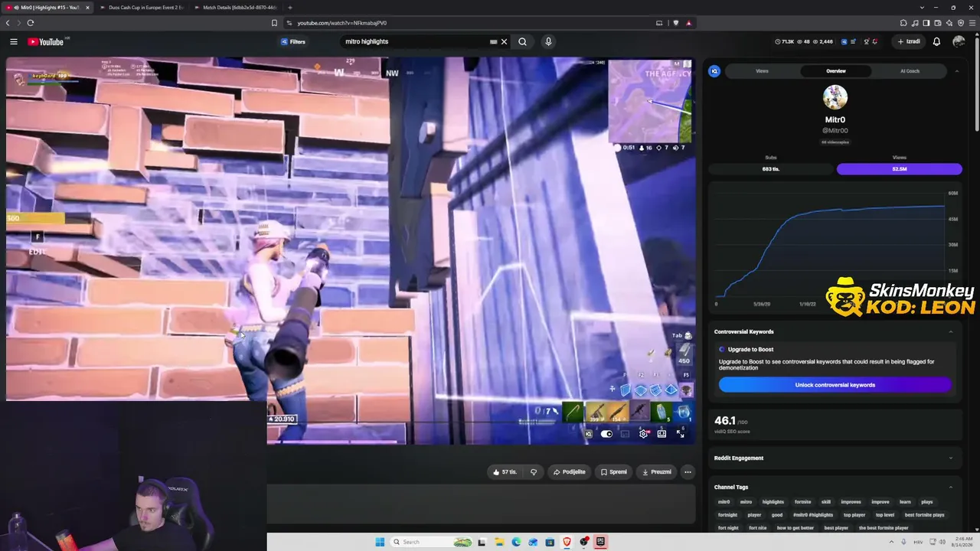This screenshot has width=980, height=551.
Task: Collapse the Channel Tags section
Action: click(x=951, y=487)
